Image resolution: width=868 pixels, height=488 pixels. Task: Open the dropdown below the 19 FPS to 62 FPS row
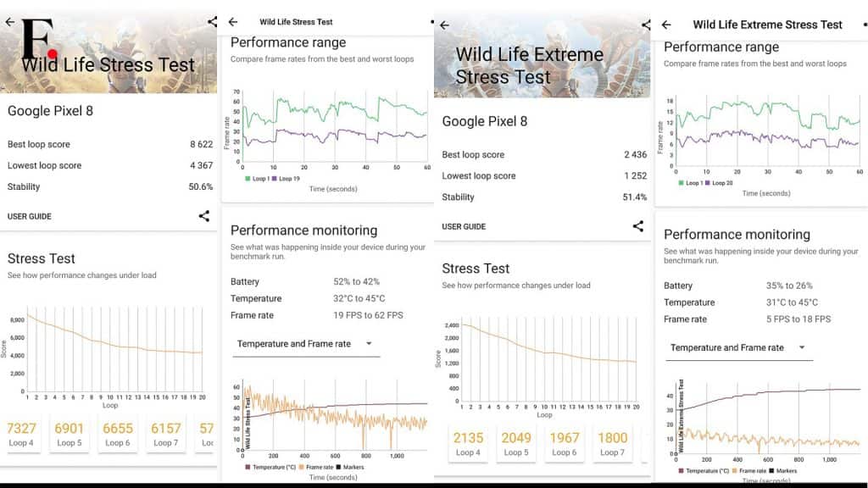pos(305,344)
